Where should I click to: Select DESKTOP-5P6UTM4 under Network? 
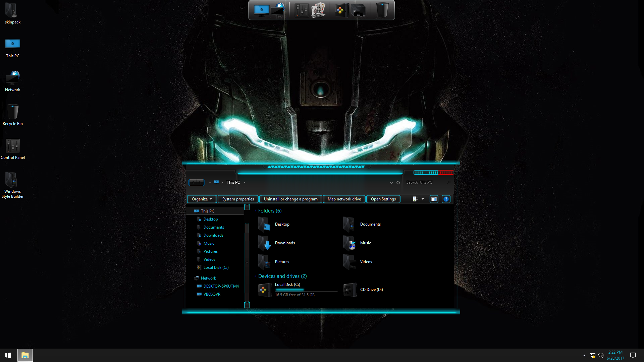pyautogui.click(x=221, y=286)
